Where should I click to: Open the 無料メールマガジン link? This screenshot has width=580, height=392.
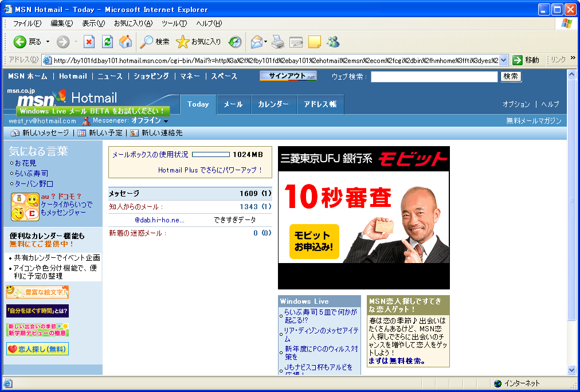(x=534, y=121)
